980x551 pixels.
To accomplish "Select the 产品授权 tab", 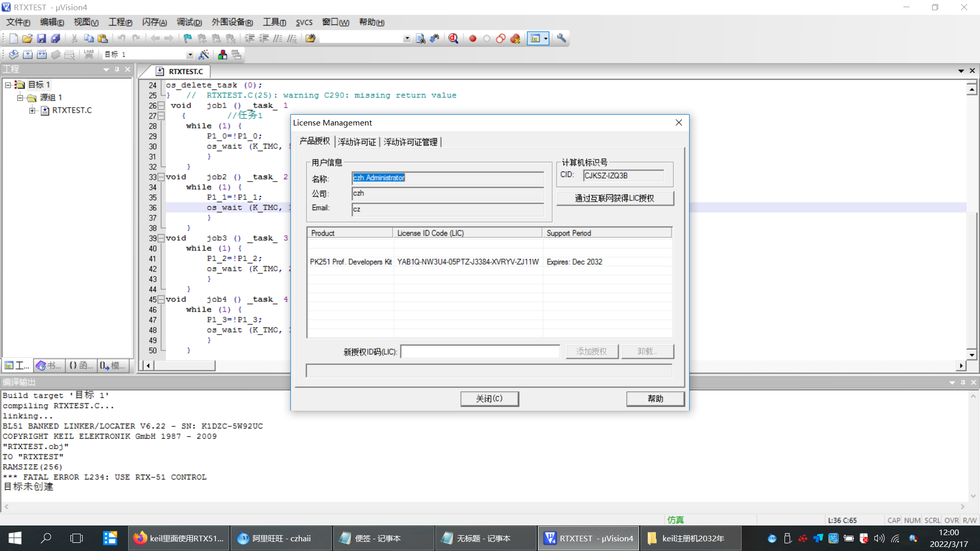I will (x=315, y=141).
